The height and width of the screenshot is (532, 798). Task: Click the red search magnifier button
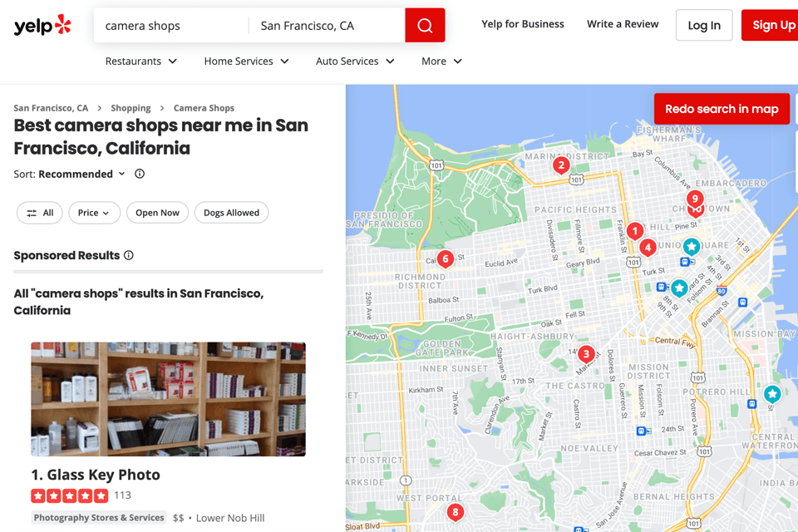pos(425,26)
